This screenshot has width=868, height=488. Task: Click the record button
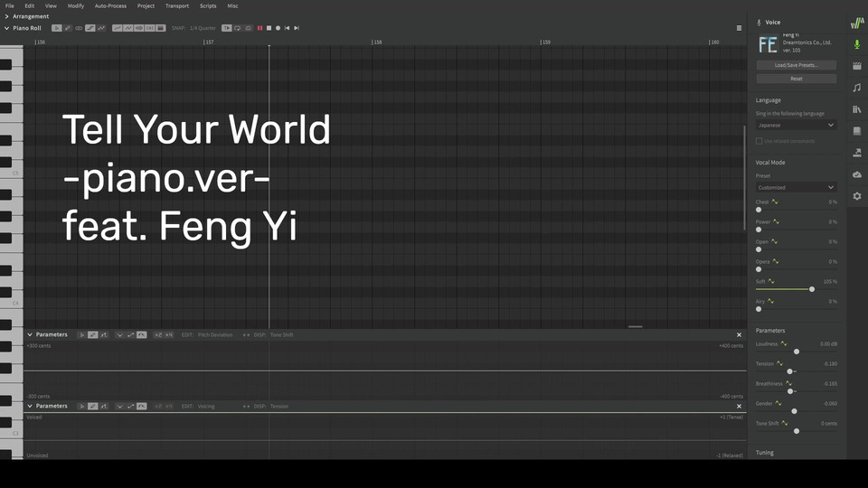click(278, 28)
